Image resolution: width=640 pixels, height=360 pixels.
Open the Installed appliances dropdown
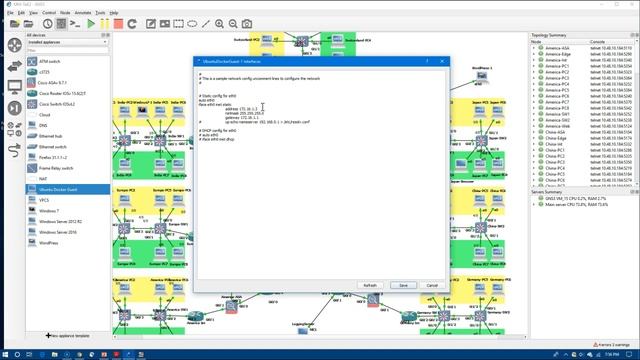pyautogui.click(x=67, y=42)
